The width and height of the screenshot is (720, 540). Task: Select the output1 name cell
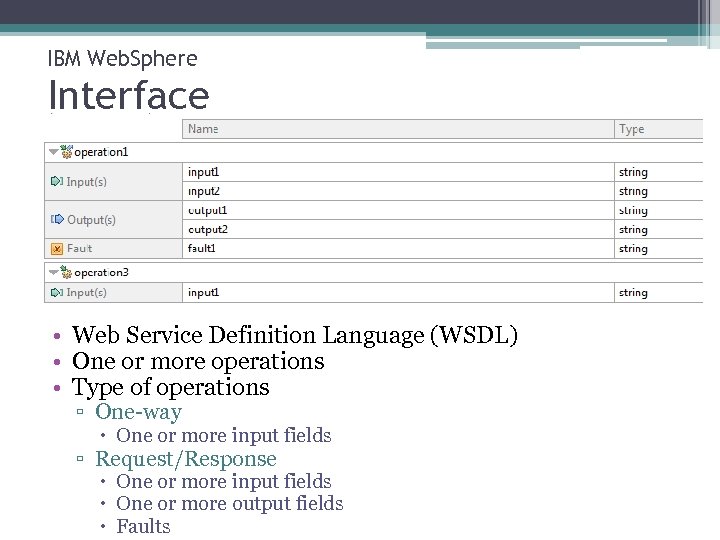click(398, 210)
